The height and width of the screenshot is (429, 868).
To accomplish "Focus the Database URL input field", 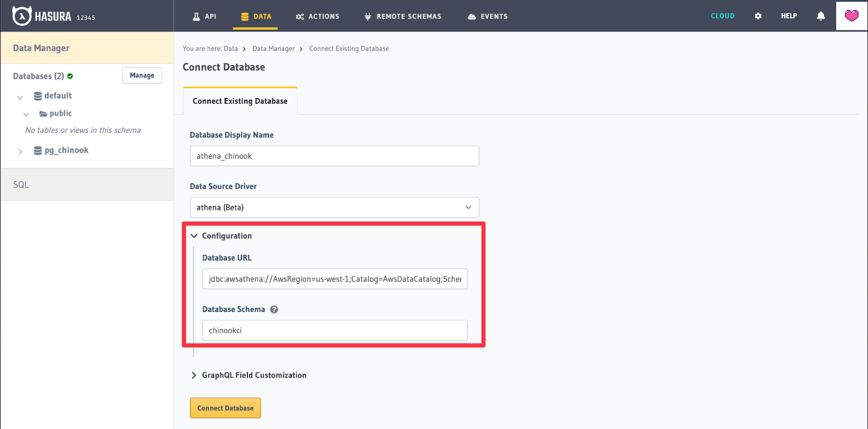I will (x=335, y=279).
